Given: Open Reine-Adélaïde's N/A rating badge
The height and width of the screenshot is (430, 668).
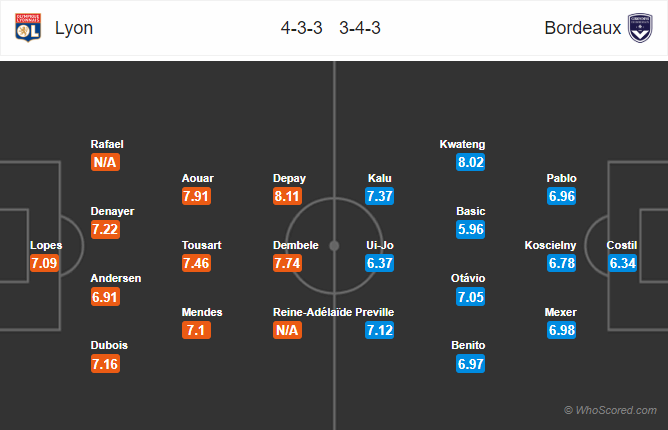Looking at the screenshot, I should pos(288,330).
